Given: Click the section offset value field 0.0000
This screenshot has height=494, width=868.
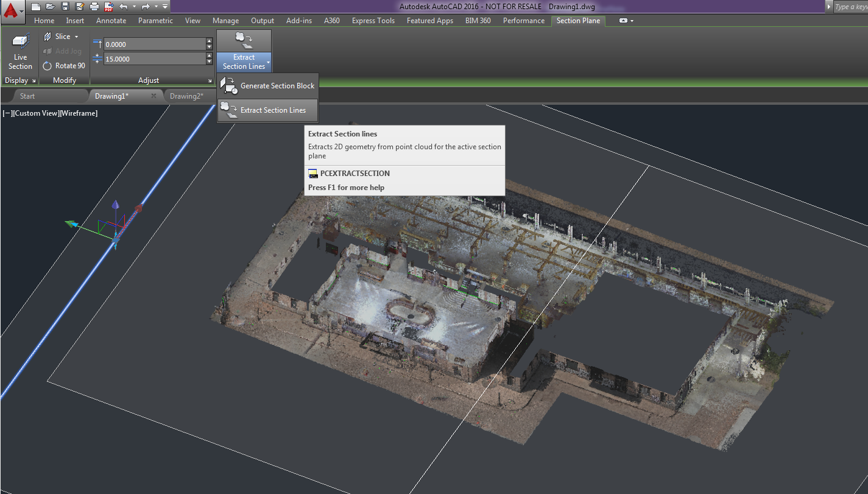Looking at the screenshot, I should tap(155, 44).
